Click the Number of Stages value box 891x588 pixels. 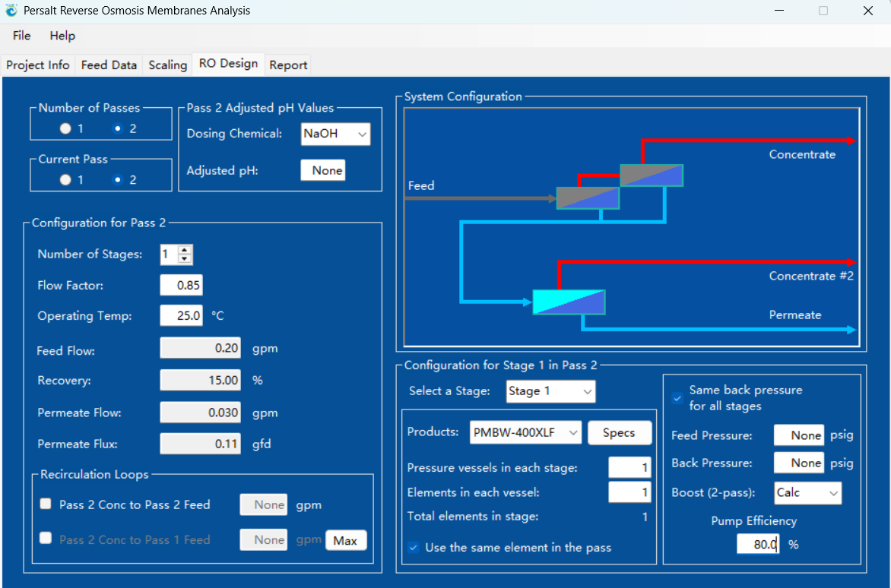pos(170,254)
